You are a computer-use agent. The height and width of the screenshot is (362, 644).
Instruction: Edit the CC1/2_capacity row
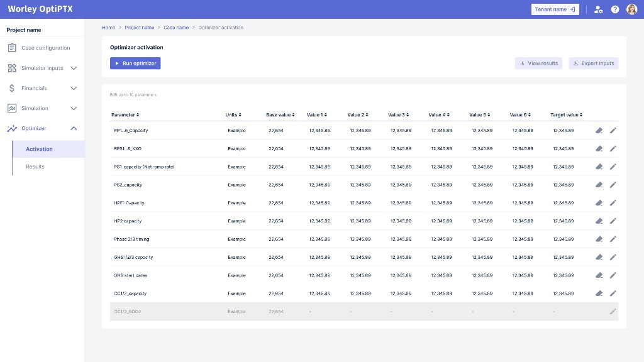(613, 293)
